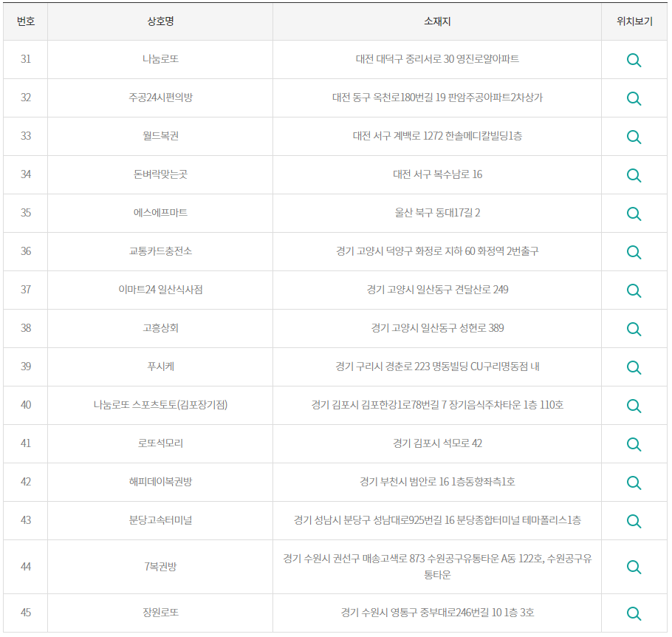Select row number 31

26,59
